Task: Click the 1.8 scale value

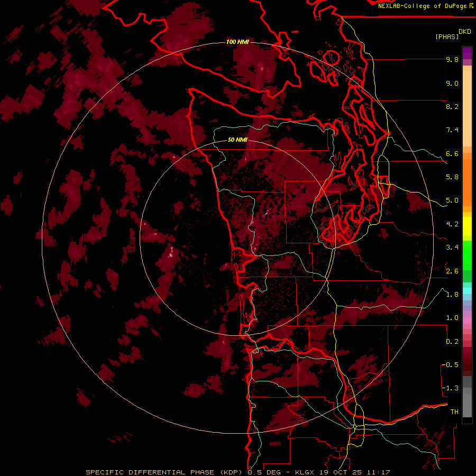Action: coord(452,295)
